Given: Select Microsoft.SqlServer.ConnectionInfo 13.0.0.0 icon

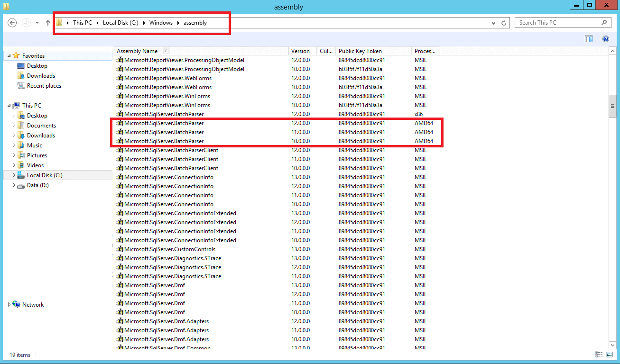Looking at the screenshot, I should 120,177.
